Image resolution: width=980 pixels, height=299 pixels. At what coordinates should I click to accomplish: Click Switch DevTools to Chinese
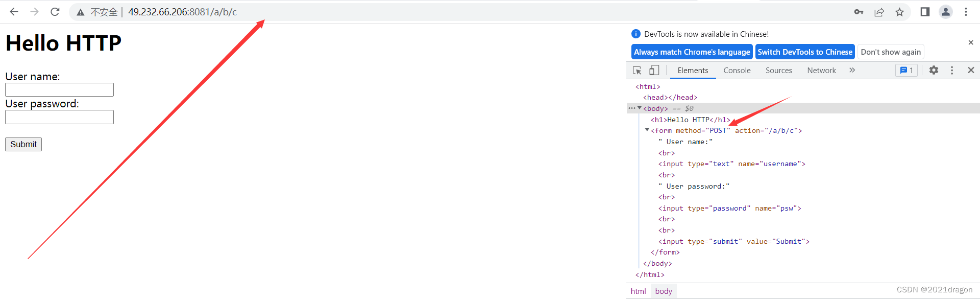coord(805,52)
